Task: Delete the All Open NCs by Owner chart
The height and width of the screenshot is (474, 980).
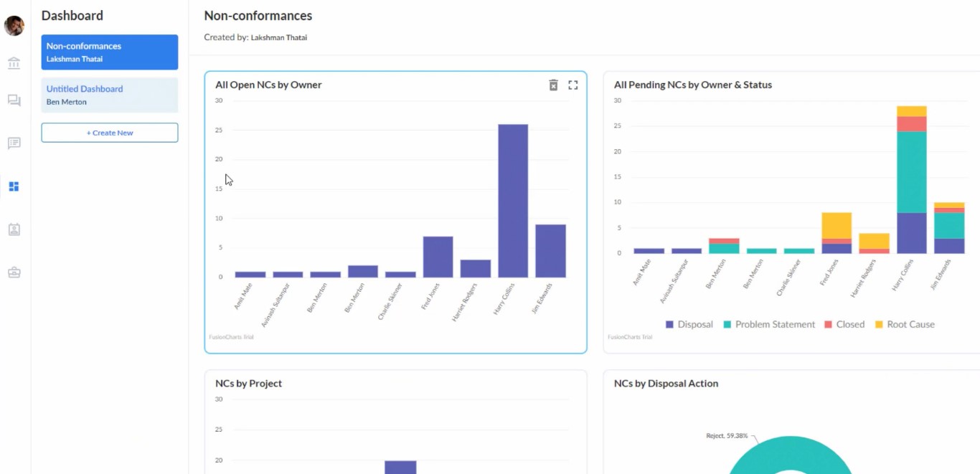Action: pyautogui.click(x=553, y=85)
